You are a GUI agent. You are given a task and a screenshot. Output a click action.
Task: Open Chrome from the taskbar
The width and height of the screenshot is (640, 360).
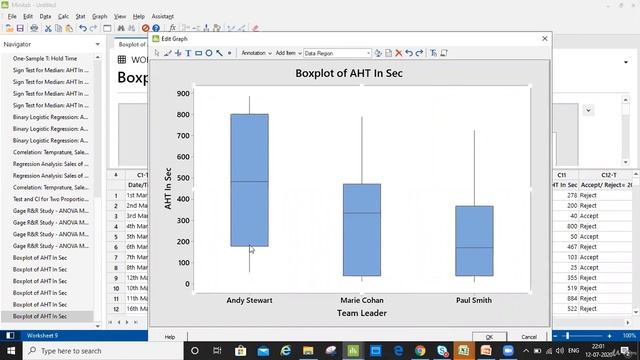pyautogui.click(x=420, y=351)
